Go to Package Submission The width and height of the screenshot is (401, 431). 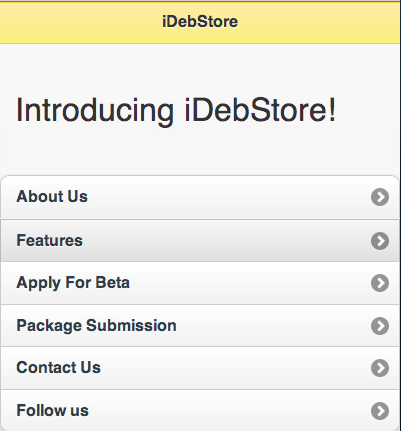(x=200, y=326)
